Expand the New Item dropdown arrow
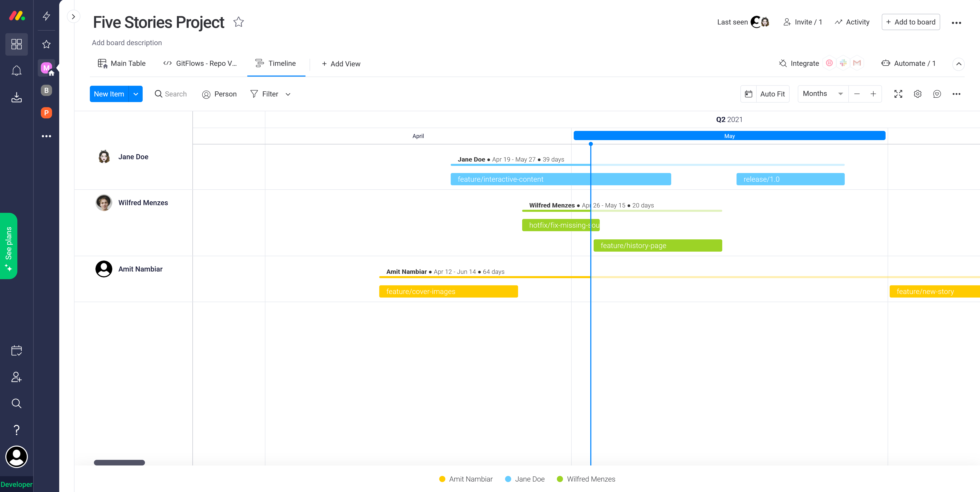Screen dimensions: 980x492 point(136,94)
